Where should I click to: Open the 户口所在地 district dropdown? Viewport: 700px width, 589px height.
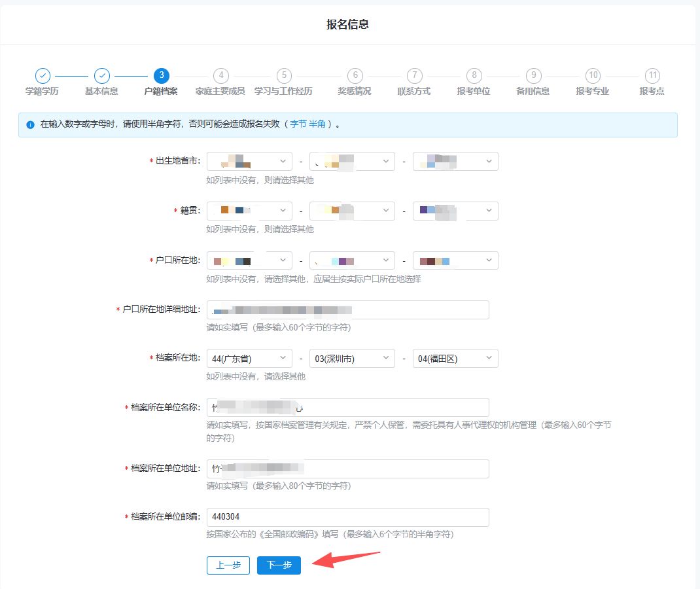[455, 260]
